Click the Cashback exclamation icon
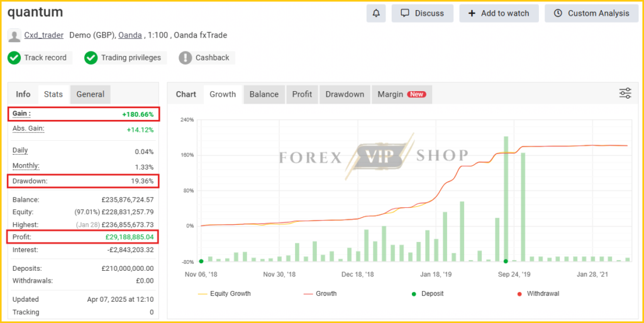 (186, 58)
